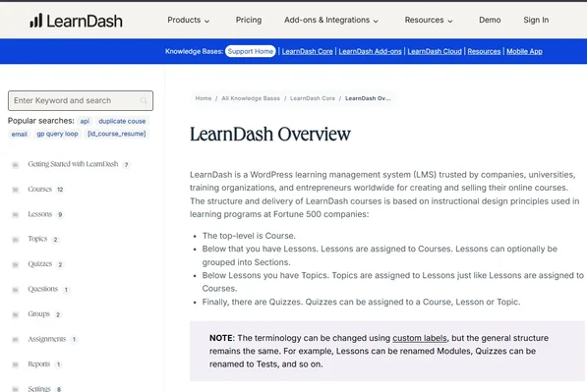
Task: Open LearnDash Add-ons knowledge base
Action: (371, 52)
